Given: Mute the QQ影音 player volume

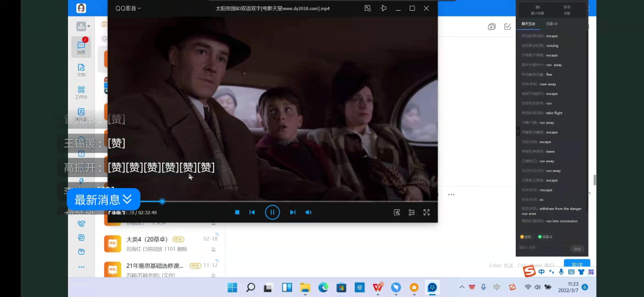Looking at the screenshot, I should (308, 212).
